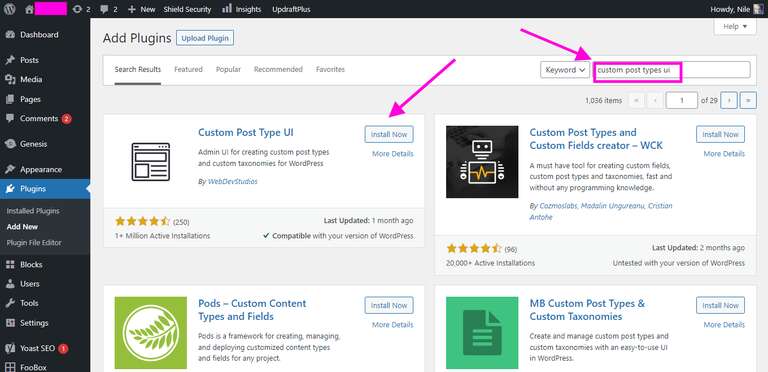Install the Pods plugin

(389, 305)
